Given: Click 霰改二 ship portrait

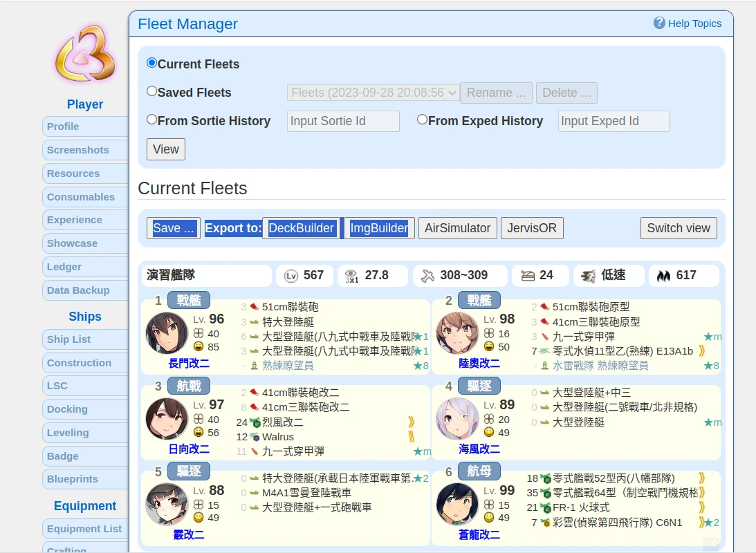Looking at the screenshot, I should (167, 505).
